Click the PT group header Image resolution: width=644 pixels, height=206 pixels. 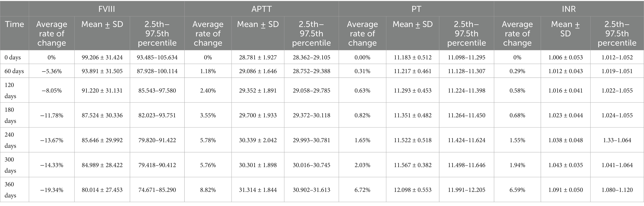(416, 9)
